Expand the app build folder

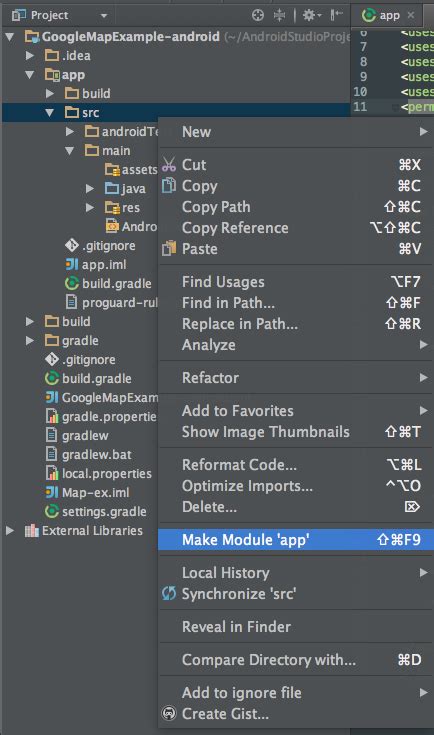click(50, 93)
